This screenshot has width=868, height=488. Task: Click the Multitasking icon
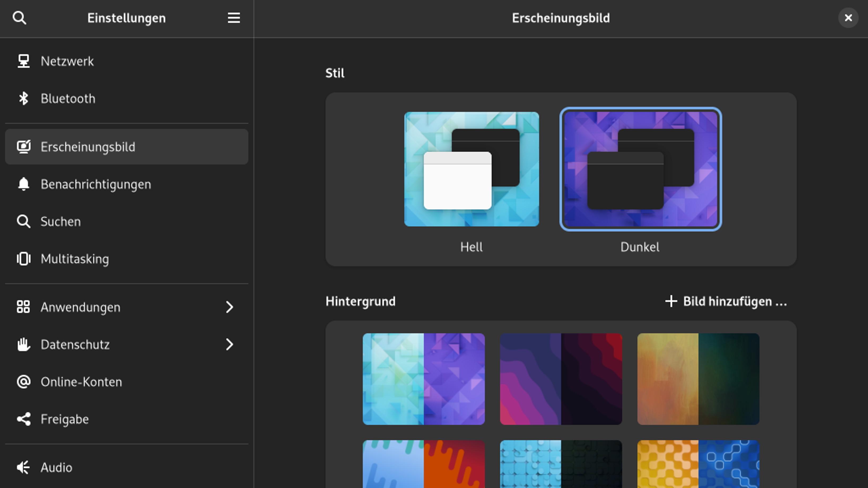coord(24,259)
